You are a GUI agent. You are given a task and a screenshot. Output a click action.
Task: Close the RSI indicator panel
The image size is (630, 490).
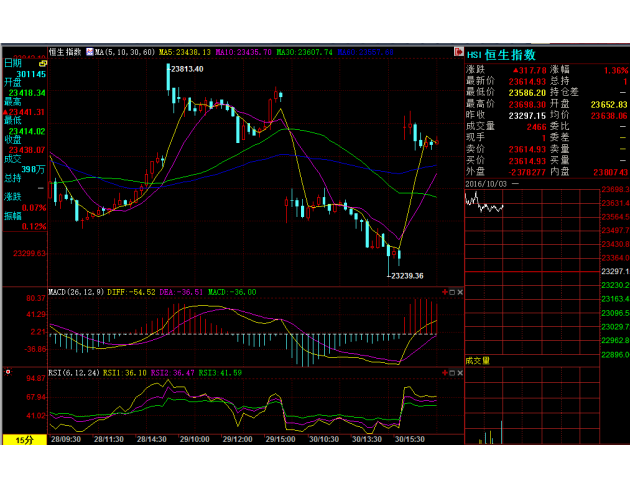[x=460, y=373]
